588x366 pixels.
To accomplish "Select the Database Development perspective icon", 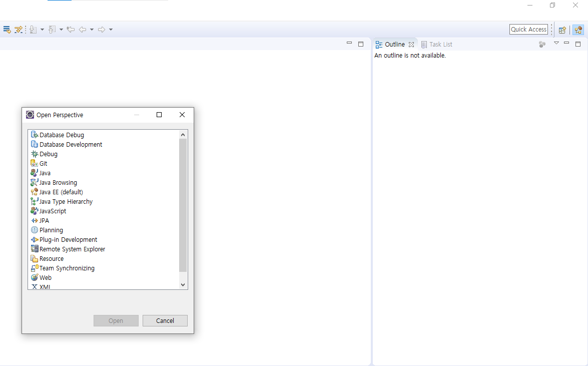I will tap(35, 144).
